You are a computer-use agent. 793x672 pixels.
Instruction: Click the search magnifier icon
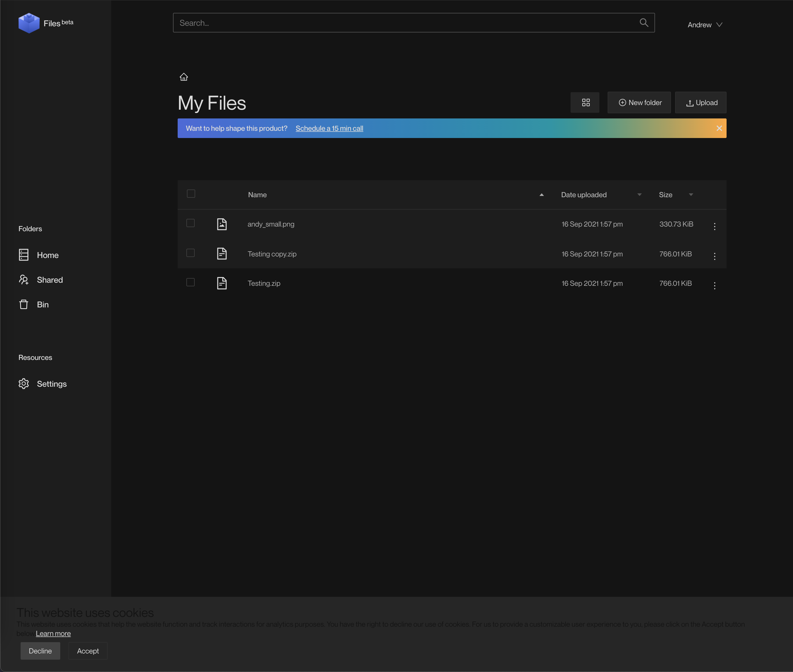pyautogui.click(x=644, y=22)
